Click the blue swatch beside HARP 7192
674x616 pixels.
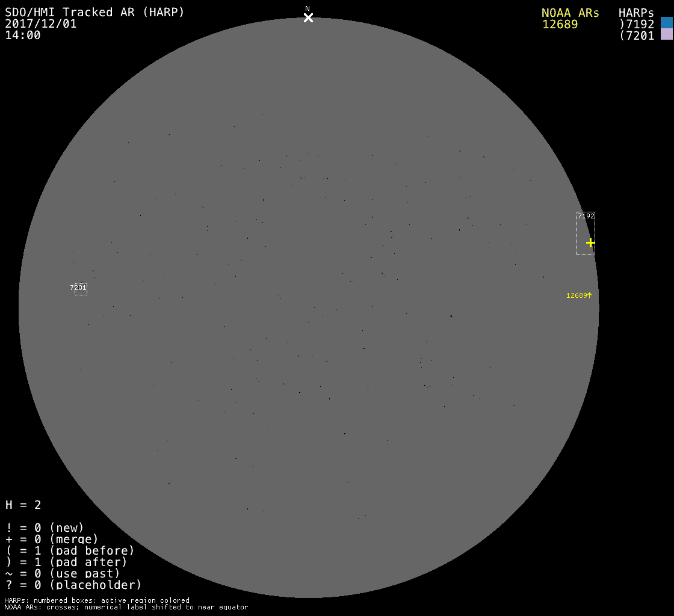tap(666, 23)
